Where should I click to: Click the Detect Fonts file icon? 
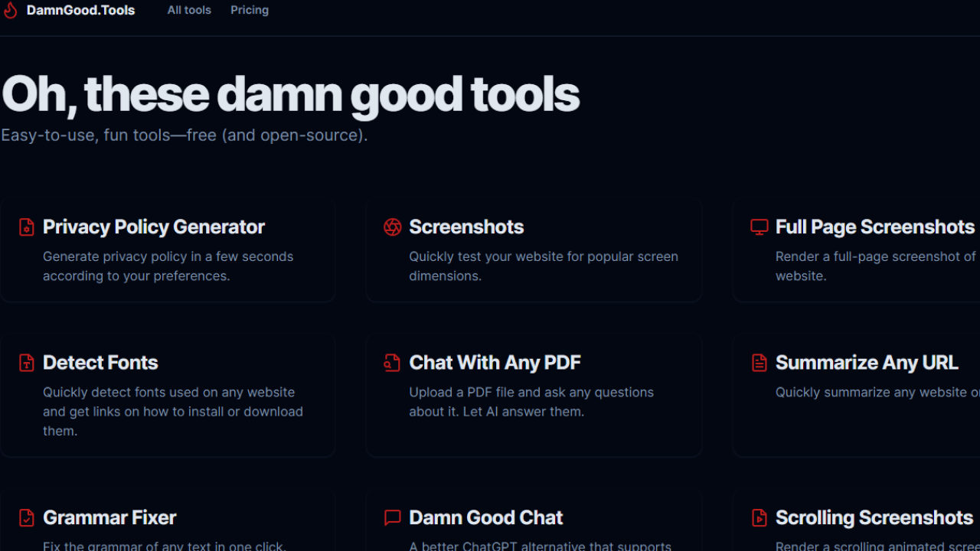point(27,363)
